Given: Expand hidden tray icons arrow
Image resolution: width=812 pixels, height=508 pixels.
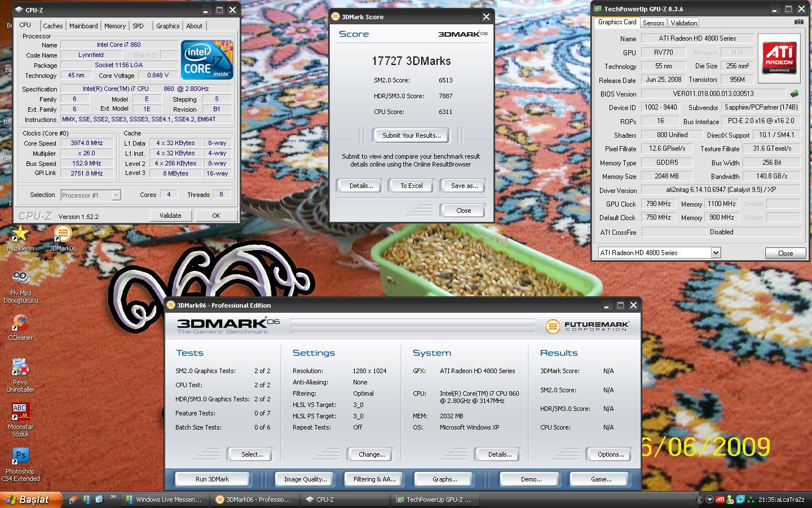Looking at the screenshot, I should [x=699, y=500].
